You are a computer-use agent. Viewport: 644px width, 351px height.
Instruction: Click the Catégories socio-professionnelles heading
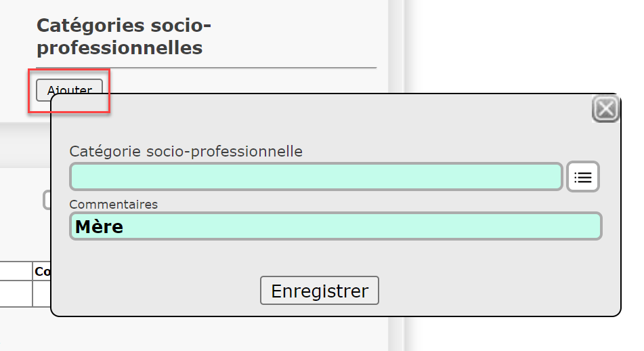tap(124, 37)
